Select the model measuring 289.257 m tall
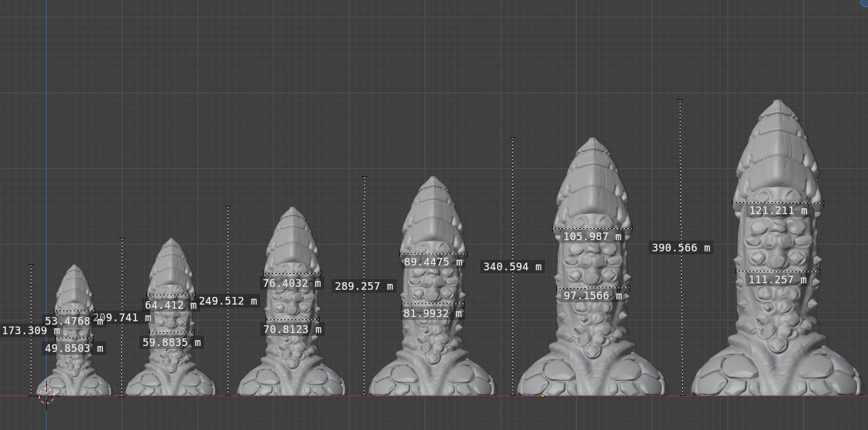The width and height of the screenshot is (868, 430). tap(433, 286)
